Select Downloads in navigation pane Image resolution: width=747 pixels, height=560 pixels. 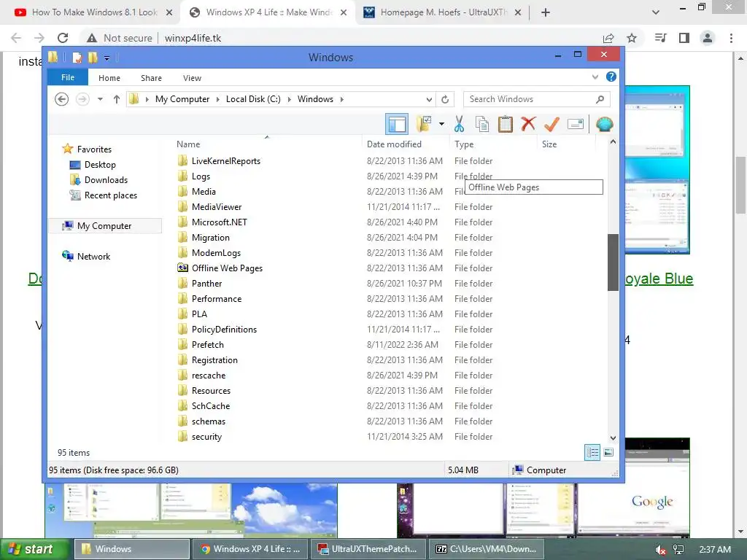(106, 179)
